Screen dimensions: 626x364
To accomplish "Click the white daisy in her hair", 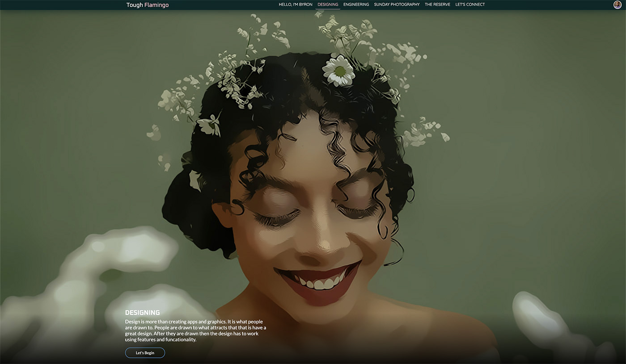I will point(338,71).
